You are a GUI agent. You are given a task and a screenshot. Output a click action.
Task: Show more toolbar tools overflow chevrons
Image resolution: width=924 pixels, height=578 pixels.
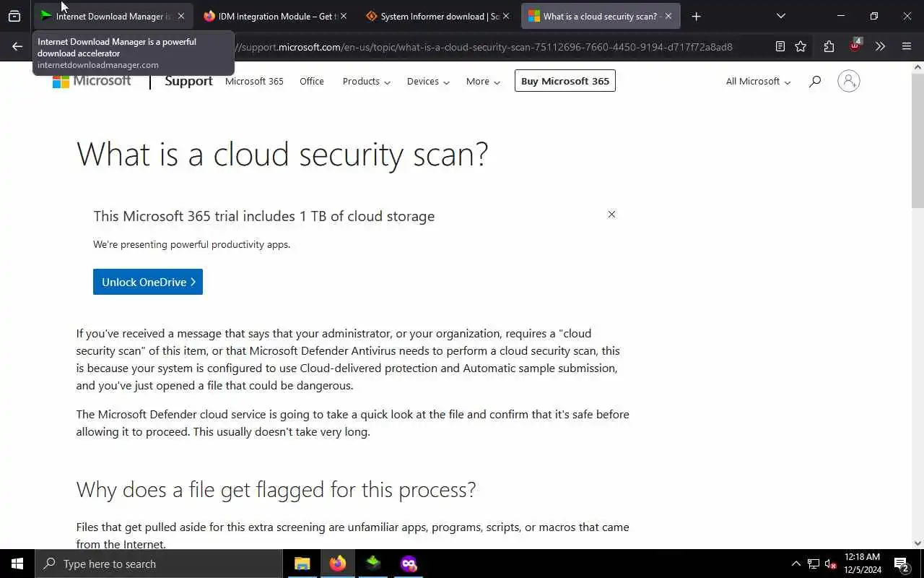(x=880, y=46)
